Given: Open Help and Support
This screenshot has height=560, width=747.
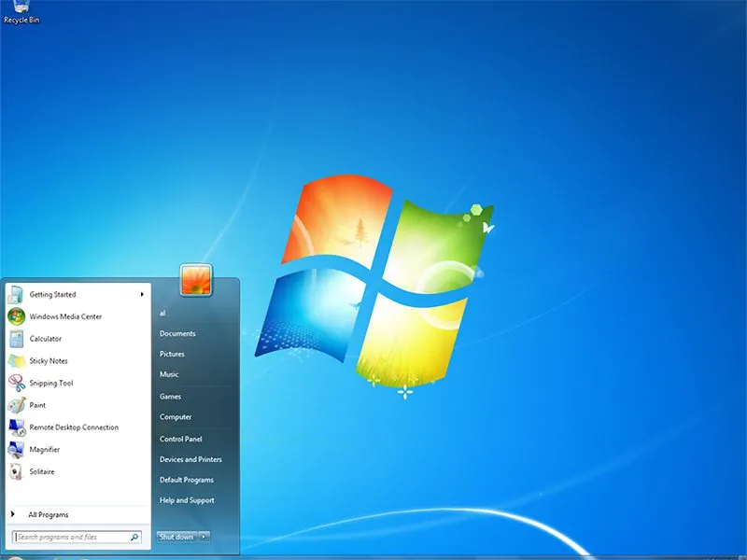Looking at the screenshot, I should (187, 500).
